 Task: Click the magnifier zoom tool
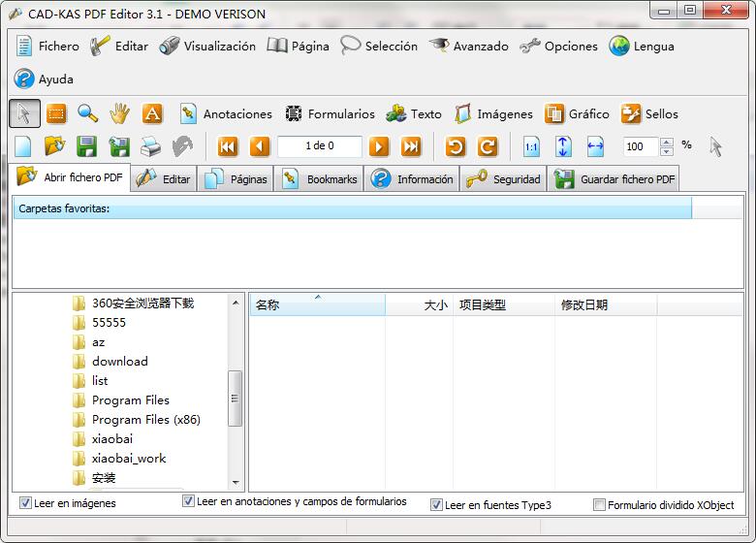click(x=88, y=113)
